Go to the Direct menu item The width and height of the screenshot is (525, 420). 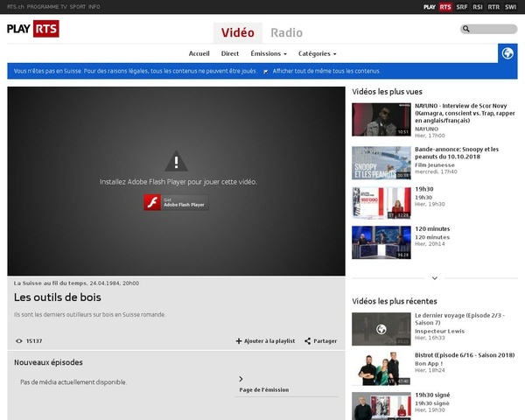point(230,53)
